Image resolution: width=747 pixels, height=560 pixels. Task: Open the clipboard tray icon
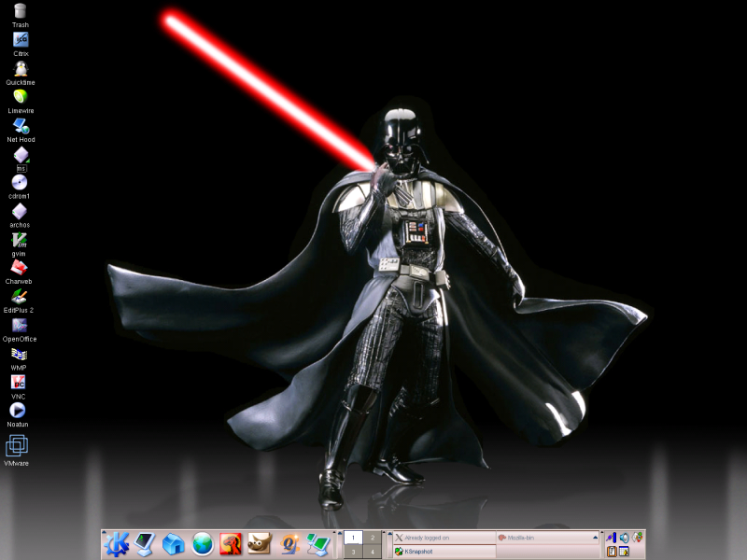pyautogui.click(x=612, y=552)
